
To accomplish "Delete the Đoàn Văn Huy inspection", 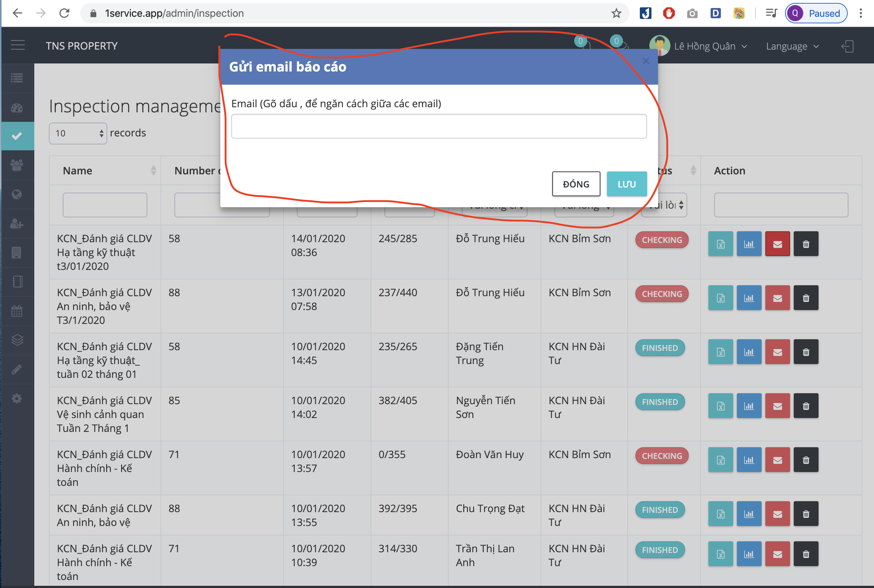I will point(806,460).
